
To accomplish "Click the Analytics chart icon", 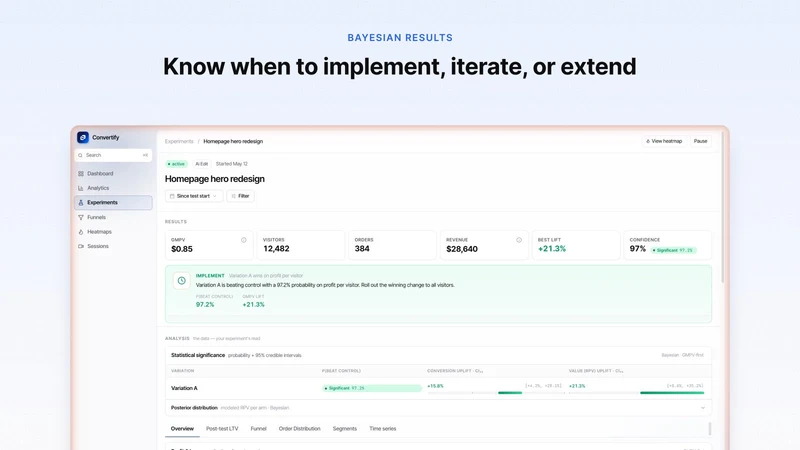I will tap(81, 188).
